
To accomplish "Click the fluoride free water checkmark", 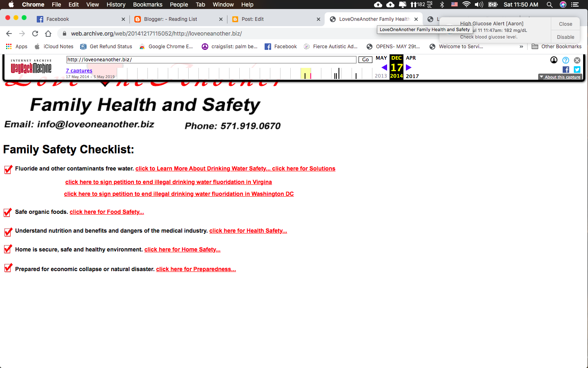I will coord(8,169).
